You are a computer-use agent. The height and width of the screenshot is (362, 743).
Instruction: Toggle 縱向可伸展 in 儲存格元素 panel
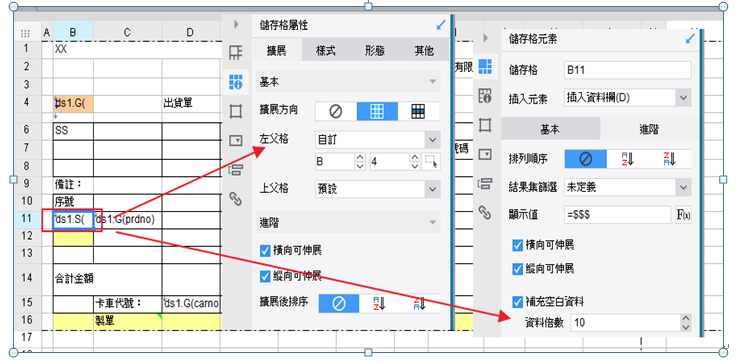[517, 269]
